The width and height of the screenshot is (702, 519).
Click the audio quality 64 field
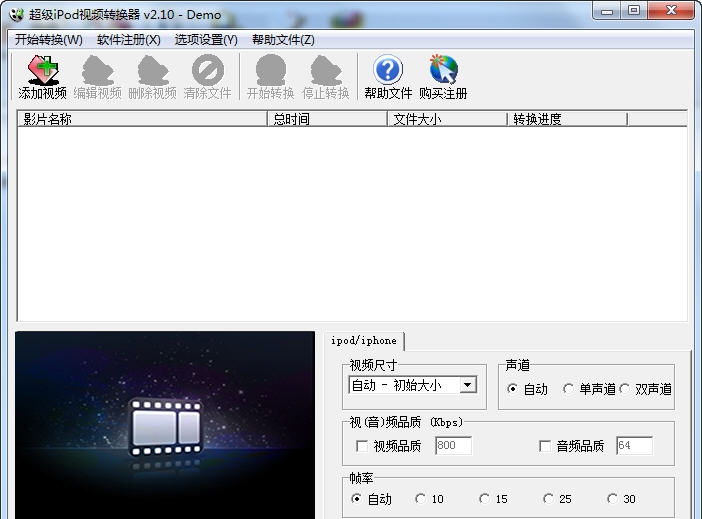tap(634, 446)
